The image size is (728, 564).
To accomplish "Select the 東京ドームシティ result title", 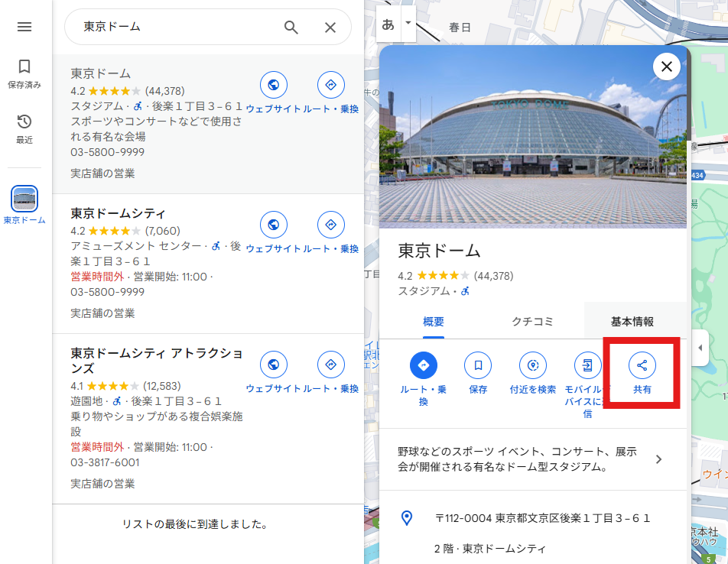I will pos(118,213).
